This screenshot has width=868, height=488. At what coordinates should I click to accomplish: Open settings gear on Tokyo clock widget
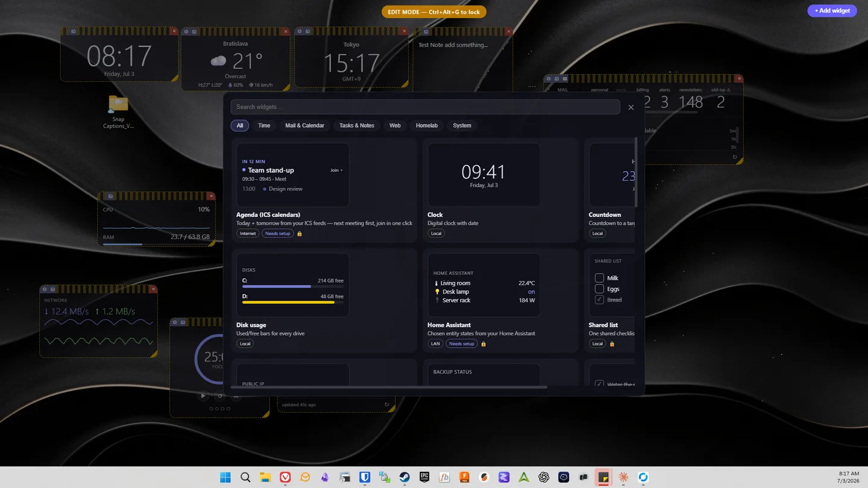[x=300, y=31]
